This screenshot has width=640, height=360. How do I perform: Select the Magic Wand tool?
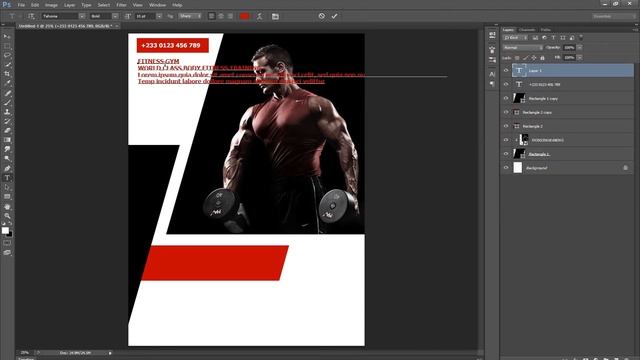(x=7, y=64)
